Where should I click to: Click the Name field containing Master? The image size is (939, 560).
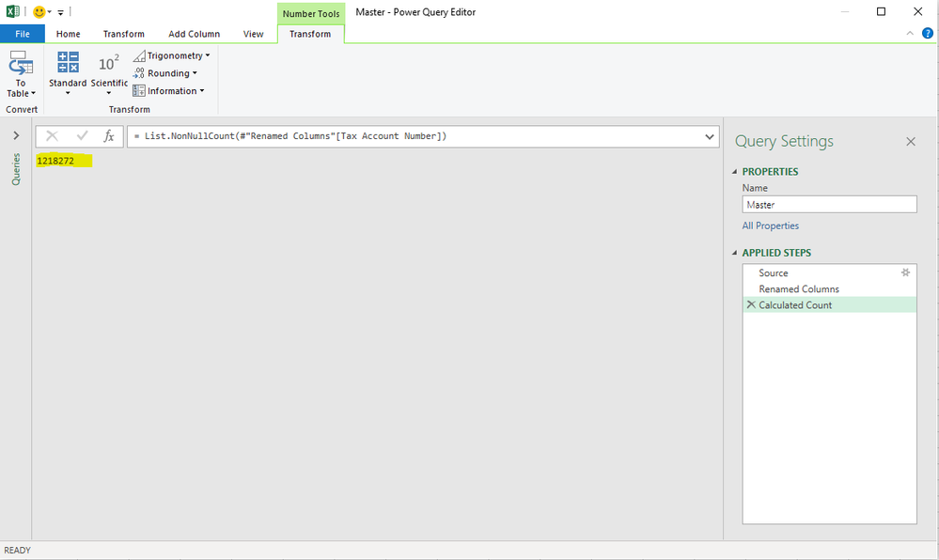829,204
